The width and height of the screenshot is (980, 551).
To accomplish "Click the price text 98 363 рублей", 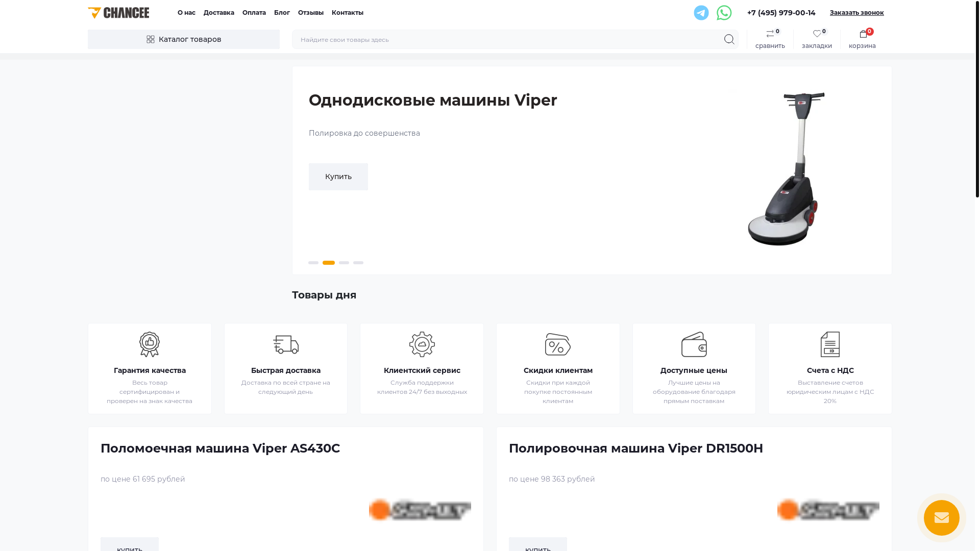I will pyautogui.click(x=568, y=479).
